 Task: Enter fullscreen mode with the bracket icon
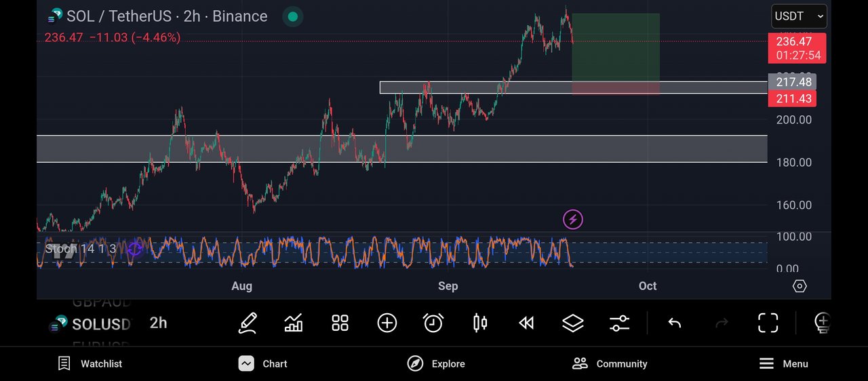point(768,323)
